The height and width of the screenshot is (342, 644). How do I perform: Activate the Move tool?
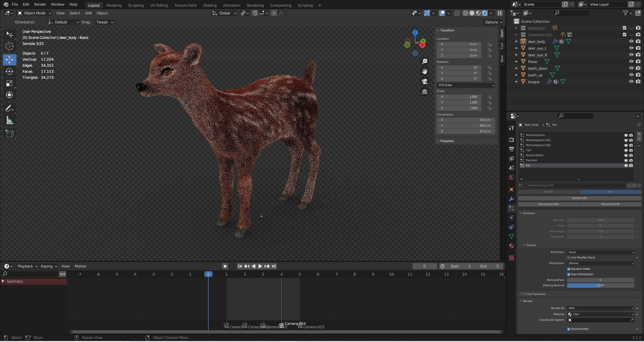[9, 60]
